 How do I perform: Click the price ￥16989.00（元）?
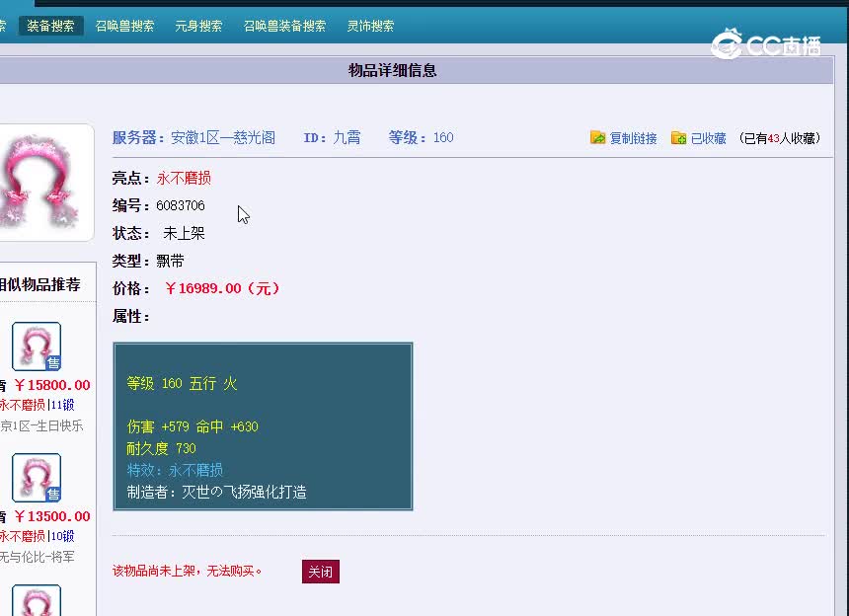[222, 288]
